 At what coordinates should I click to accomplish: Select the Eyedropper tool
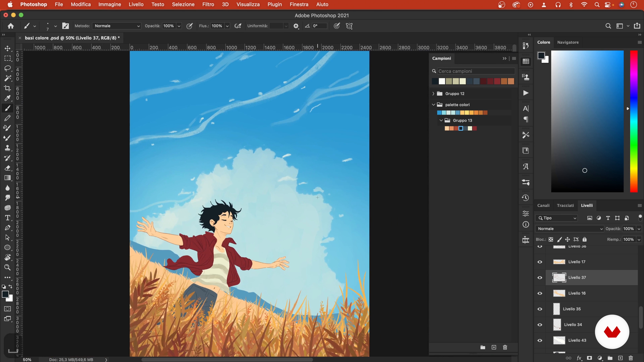[8, 98]
